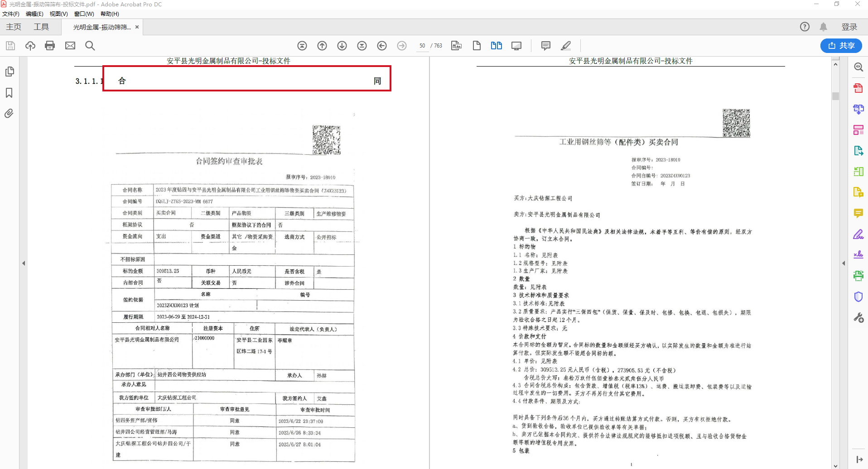Click the section number 3.1.1.1
This screenshot has width=868, height=469.
(x=89, y=81)
